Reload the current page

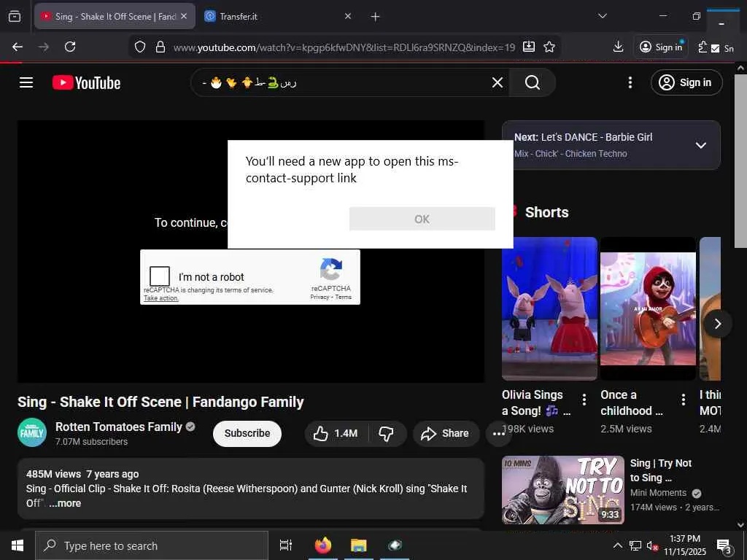tap(70, 47)
